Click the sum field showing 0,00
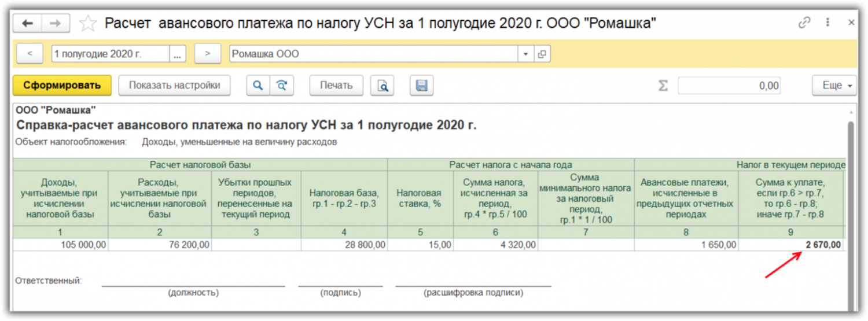 point(730,86)
